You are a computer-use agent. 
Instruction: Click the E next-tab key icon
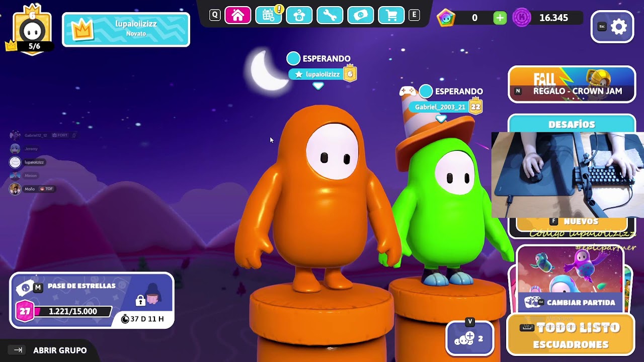pyautogui.click(x=414, y=15)
